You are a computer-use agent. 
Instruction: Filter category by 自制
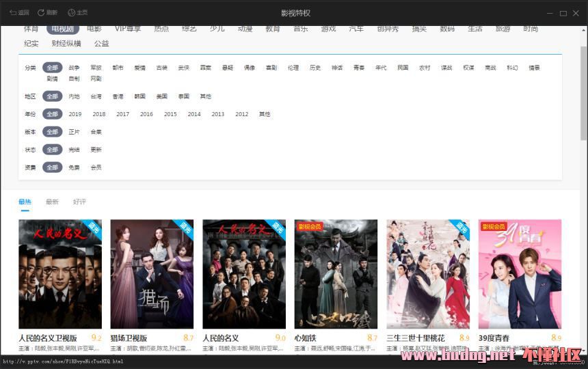click(x=74, y=79)
